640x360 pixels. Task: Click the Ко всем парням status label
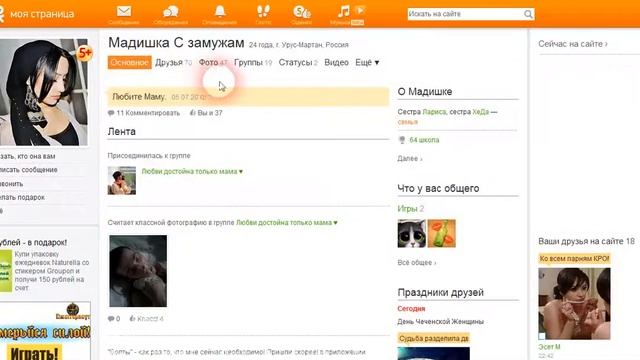(x=574, y=259)
